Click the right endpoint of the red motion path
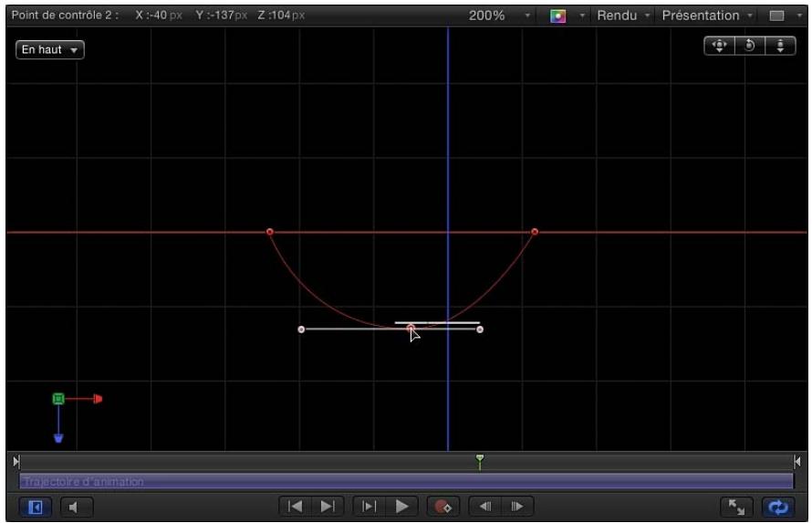This screenshot has height=523, width=812. (535, 232)
